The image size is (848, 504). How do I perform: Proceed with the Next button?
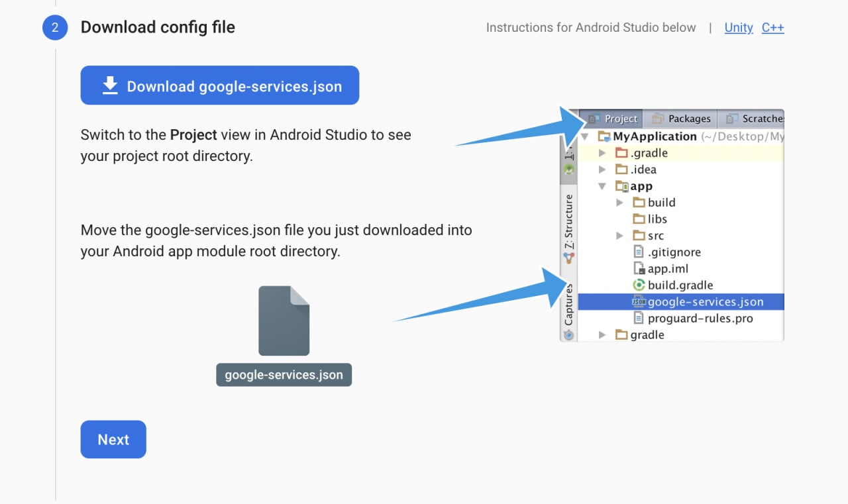[113, 439]
